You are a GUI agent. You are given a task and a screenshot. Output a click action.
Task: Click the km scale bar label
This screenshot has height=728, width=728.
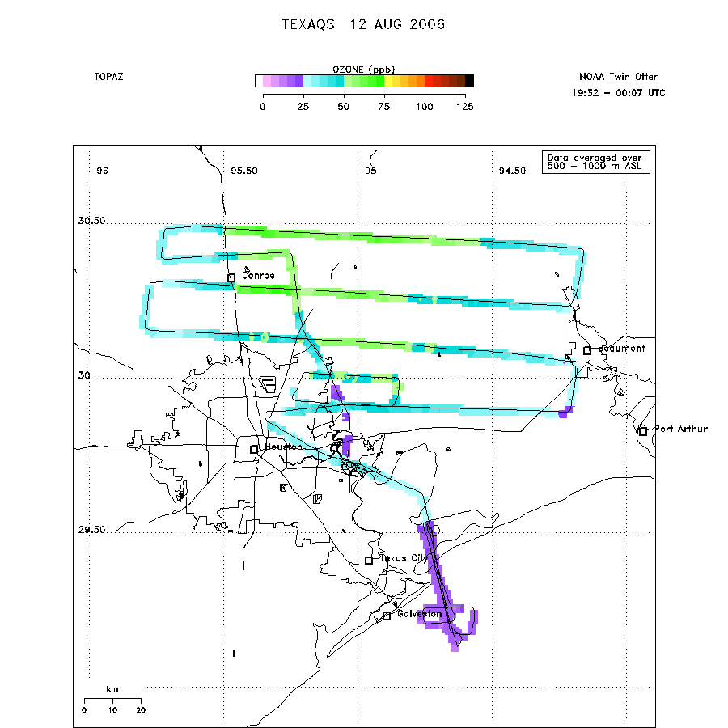point(112,689)
